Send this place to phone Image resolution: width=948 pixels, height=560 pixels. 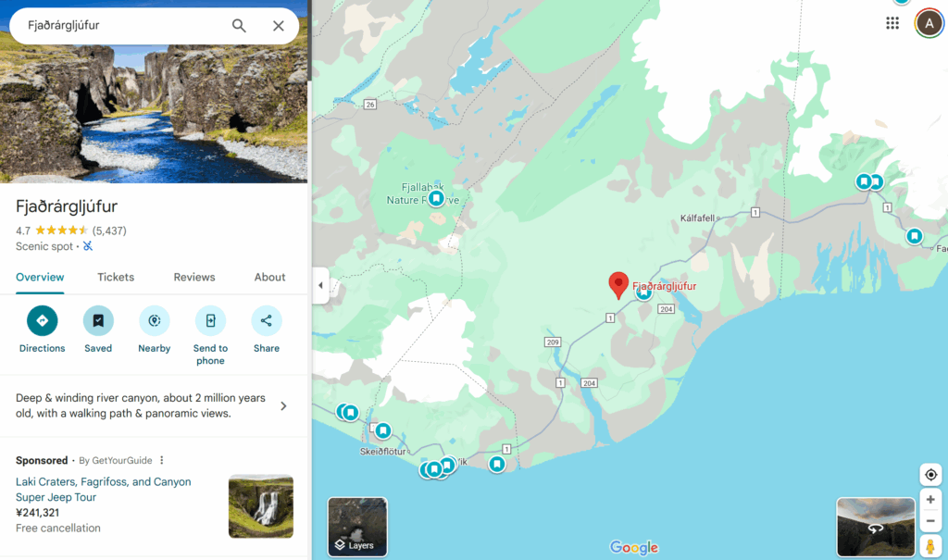click(x=210, y=336)
